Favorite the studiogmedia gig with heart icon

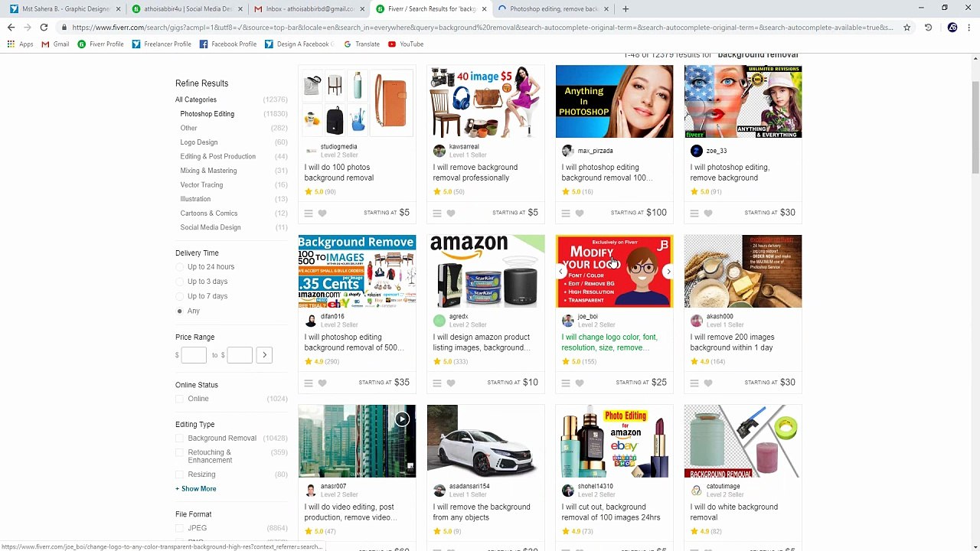click(x=322, y=214)
